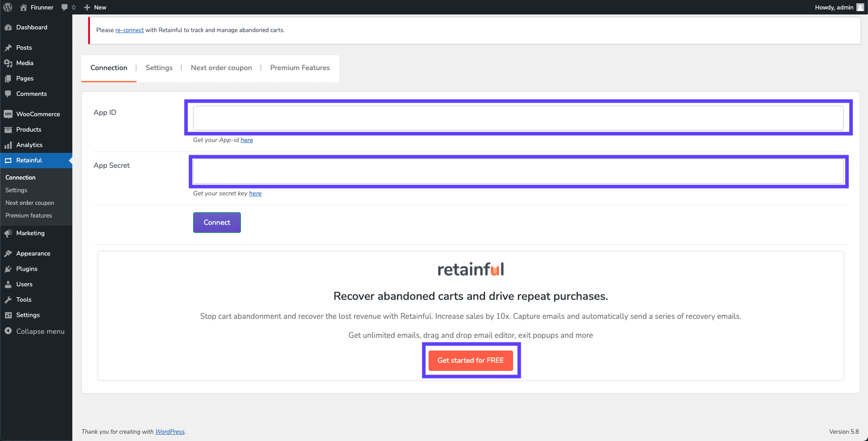The image size is (868, 441).
Task: Switch to the Connection tab
Action: click(x=109, y=68)
